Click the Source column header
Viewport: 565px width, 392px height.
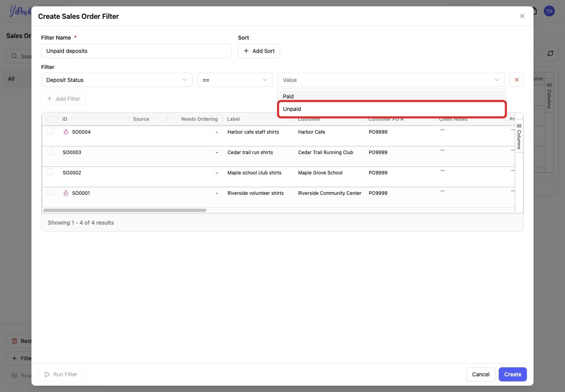141,119
